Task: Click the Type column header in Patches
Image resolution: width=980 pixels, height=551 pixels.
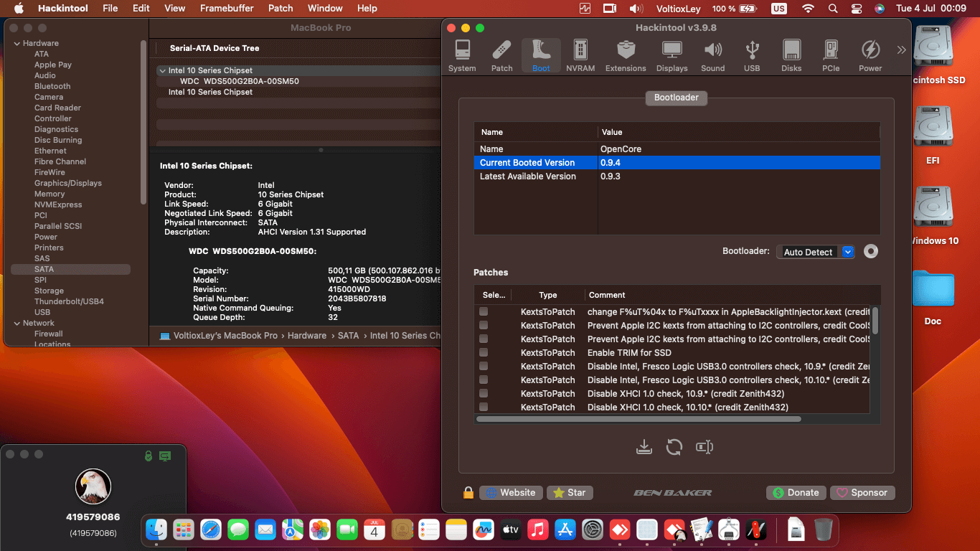Action: click(x=548, y=295)
